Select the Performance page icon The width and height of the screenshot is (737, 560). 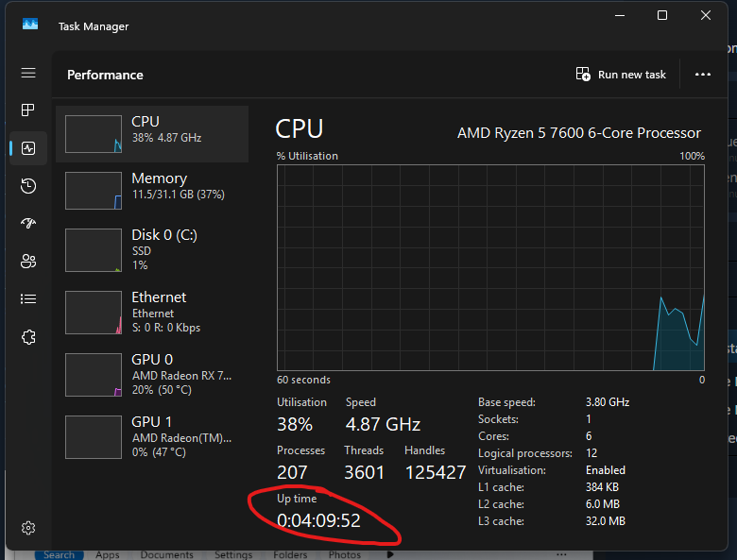point(28,148)
